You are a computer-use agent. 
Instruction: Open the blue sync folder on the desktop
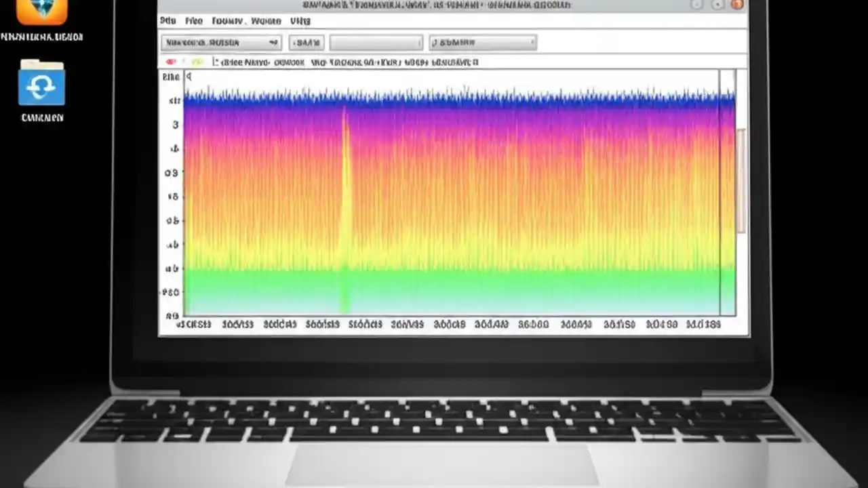42,85
